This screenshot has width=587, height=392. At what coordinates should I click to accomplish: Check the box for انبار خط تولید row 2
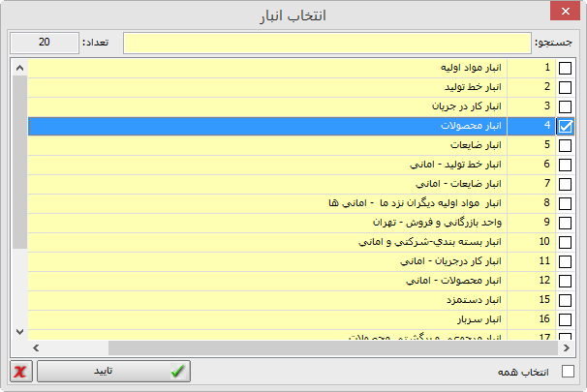point(565,87)
